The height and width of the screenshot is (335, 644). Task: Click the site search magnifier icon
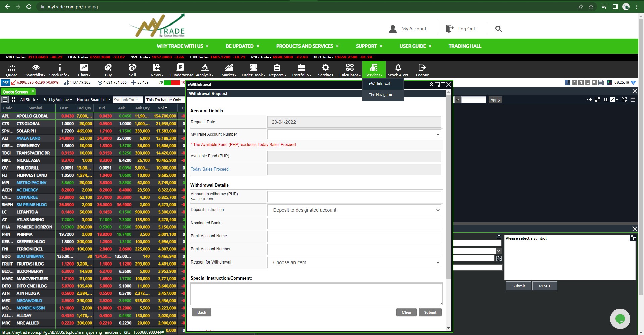(x=498, y=29)
